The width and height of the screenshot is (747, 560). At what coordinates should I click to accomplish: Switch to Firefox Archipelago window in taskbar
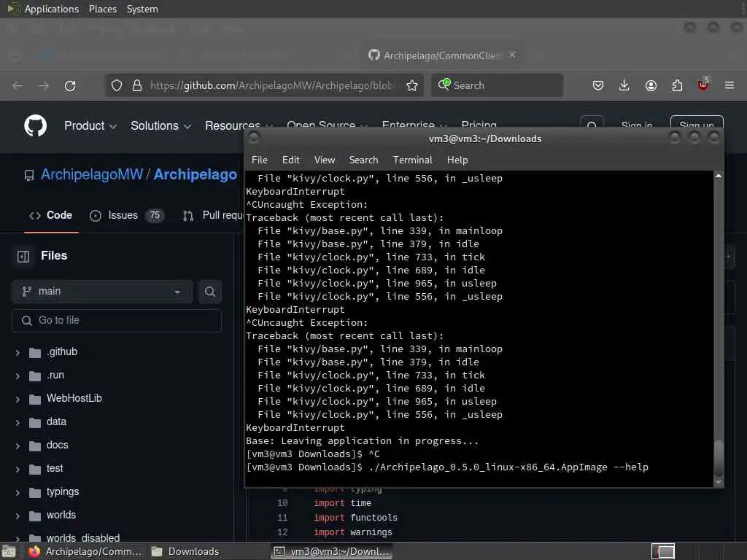[85, 551]
